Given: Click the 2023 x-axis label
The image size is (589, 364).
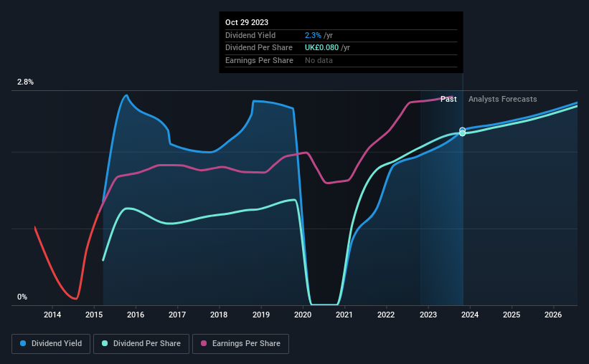Looking at the screenshot, I should (x=428, y=315).
